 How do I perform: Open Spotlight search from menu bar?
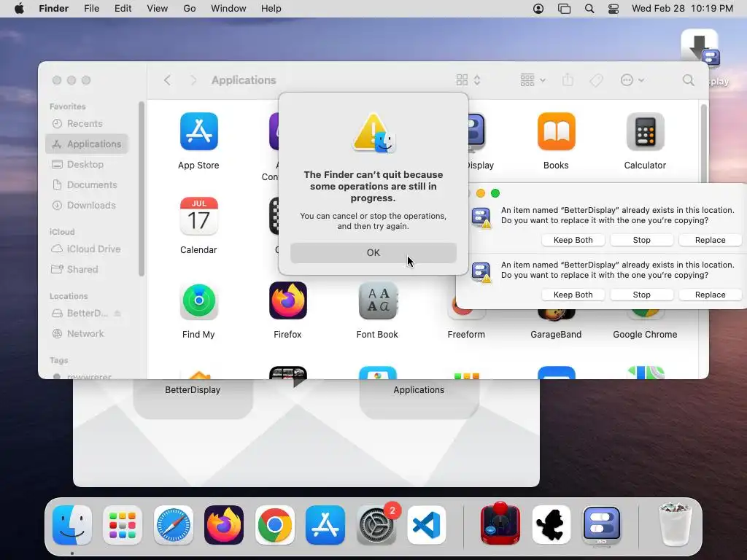coord(589,9)
